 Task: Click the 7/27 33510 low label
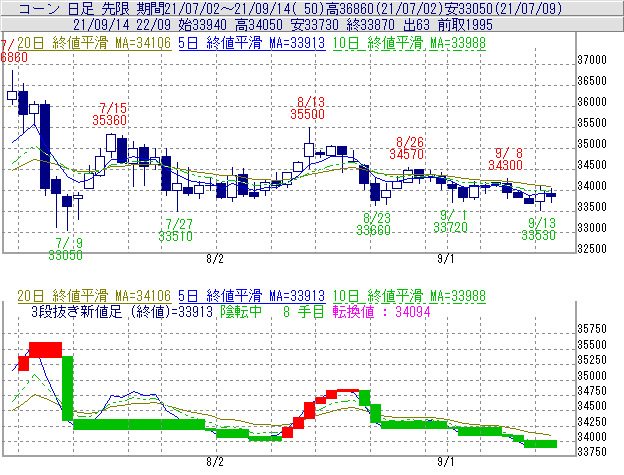(176, 230)
